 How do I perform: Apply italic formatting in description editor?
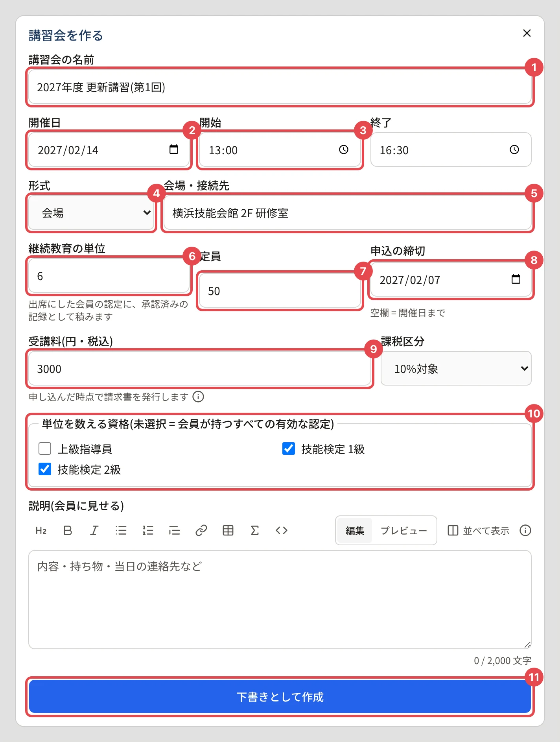point(94,530)
